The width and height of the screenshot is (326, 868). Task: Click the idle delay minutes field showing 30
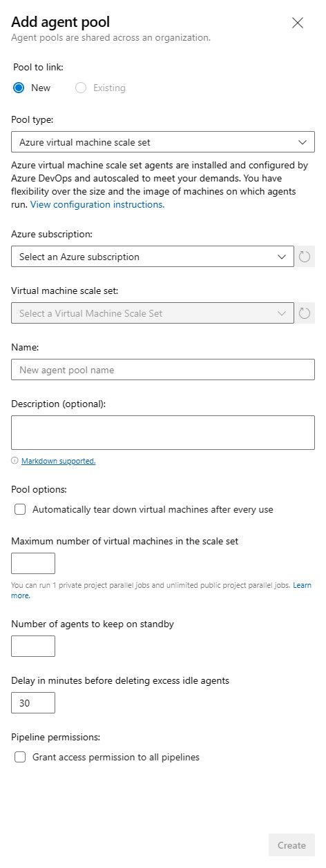tap(33, 702)
